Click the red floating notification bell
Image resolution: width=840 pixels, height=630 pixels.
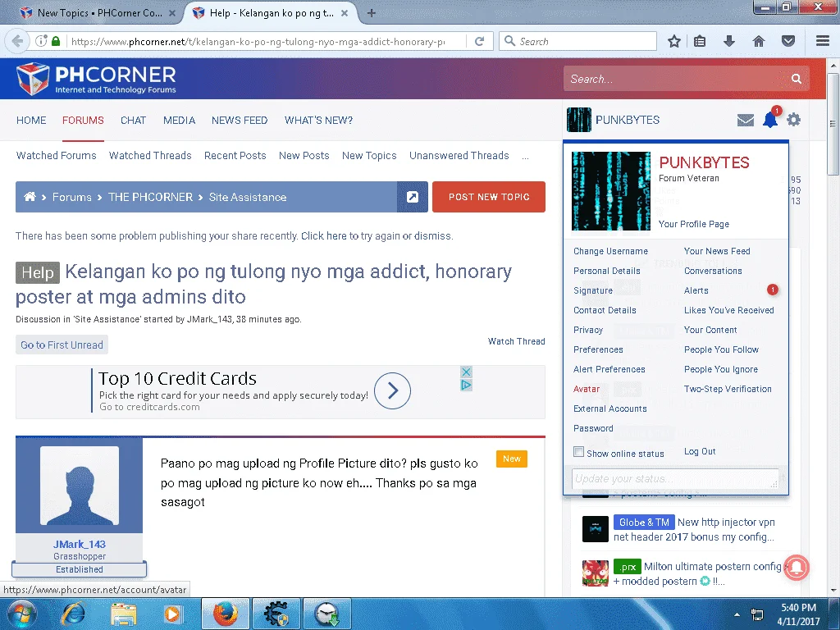797,568
